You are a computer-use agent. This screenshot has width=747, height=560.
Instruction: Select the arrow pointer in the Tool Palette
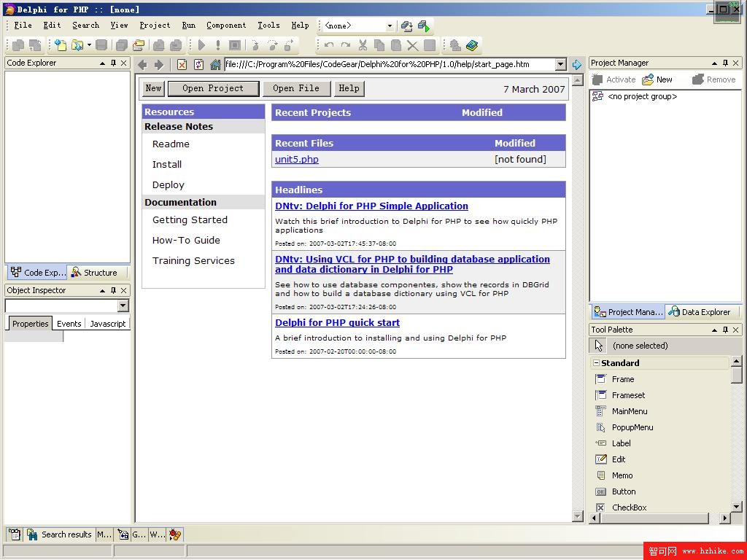click(599, 346)
